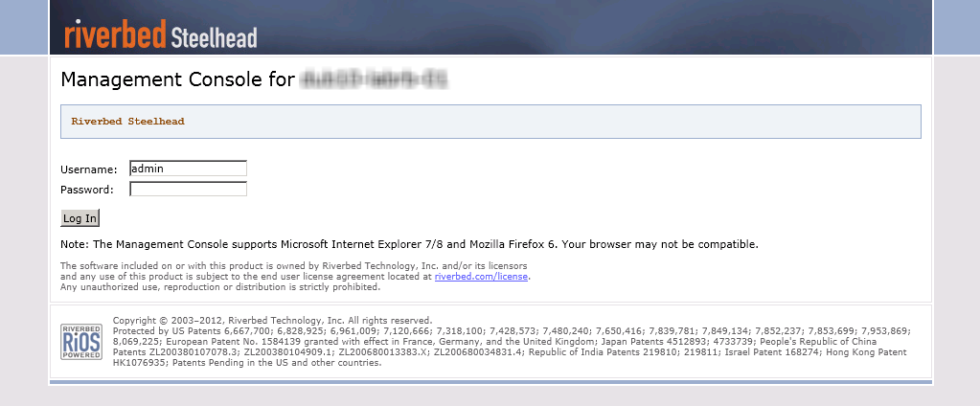Click the US Patents list text
This screenshot has height=406, width=980.
pyautogui.click(x=512, y=330)
